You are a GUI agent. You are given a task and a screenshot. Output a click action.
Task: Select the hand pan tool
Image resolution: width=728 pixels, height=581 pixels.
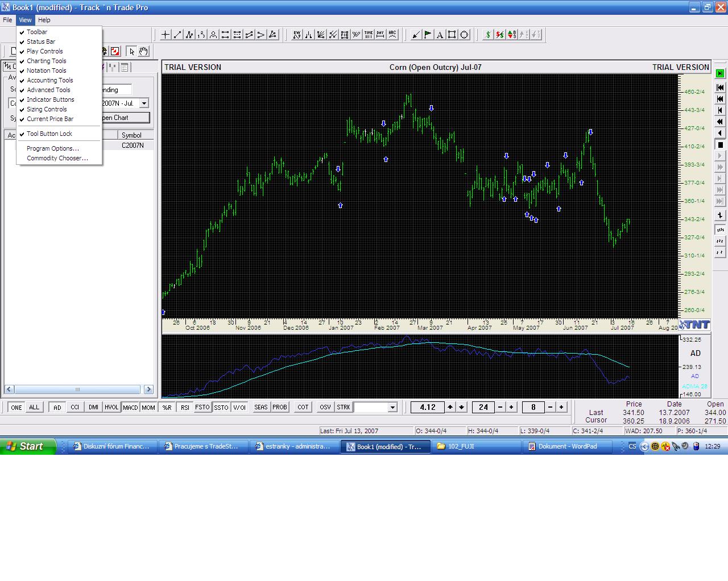coord(143,51)
